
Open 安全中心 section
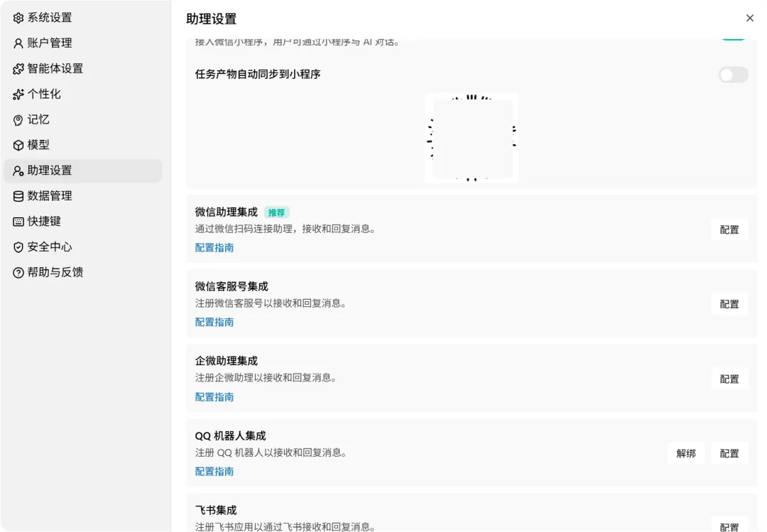[x=82, y=246]
